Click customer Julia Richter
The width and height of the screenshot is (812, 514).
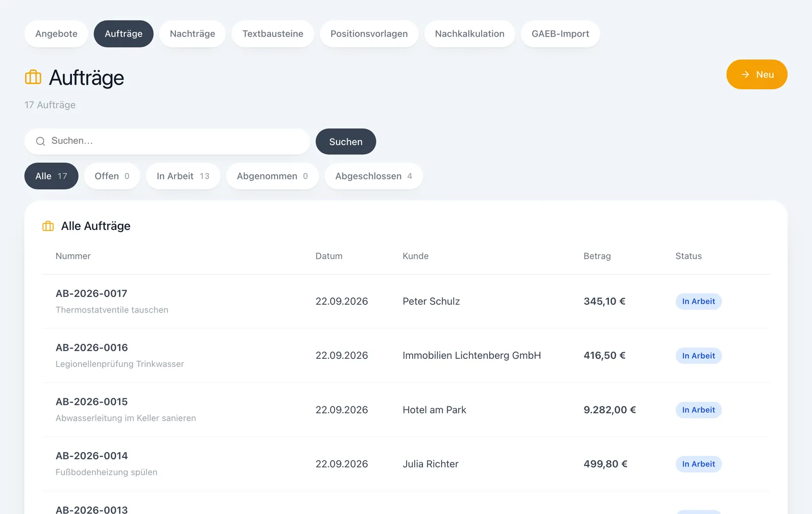(x=430, y=464)
